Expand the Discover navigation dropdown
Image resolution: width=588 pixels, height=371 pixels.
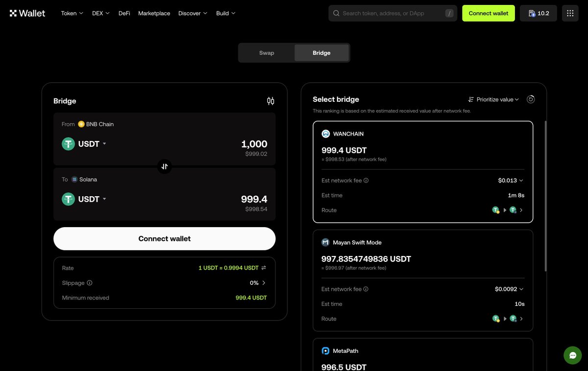pyautogui.click(x=192, y=13)
